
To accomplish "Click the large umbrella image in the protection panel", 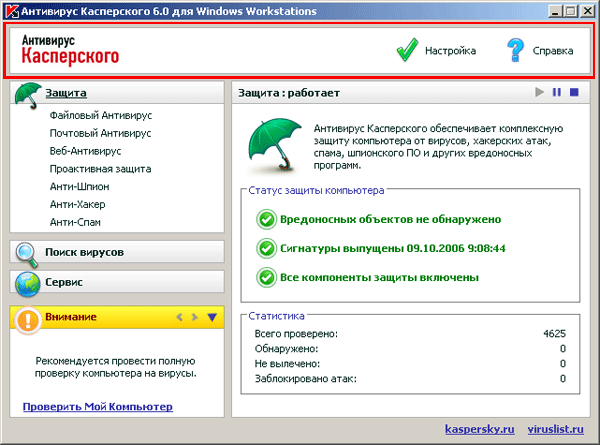I will pos(274,145).
